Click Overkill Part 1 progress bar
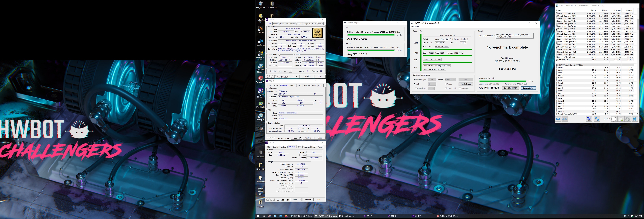644x219 pixels. pos(371,35)
